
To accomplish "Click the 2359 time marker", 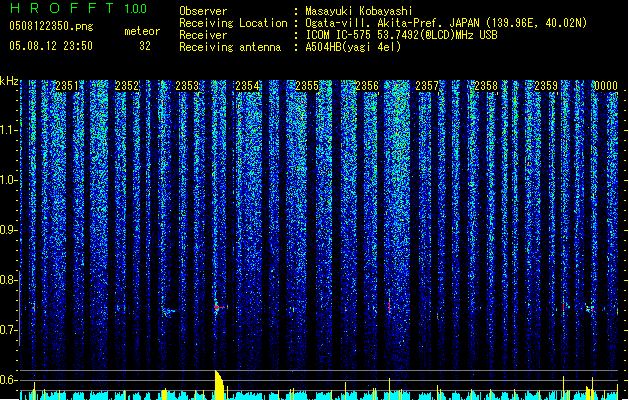I will (x=546, y=86).
